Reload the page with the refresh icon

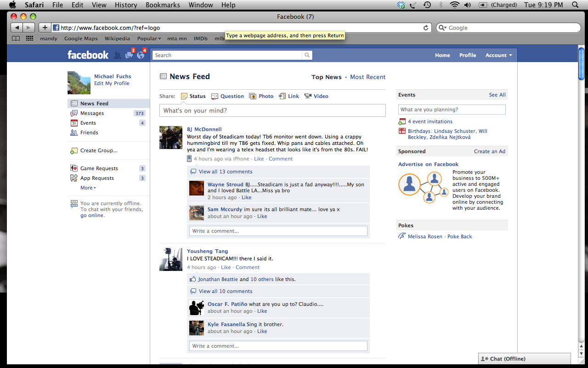(x=426, y=28)
